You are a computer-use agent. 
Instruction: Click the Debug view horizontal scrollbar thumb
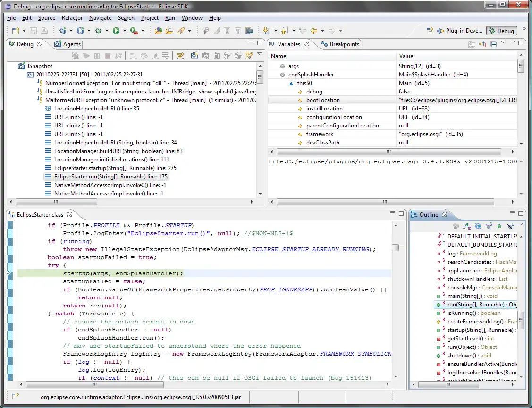pyautogui.click(x=56, y=202)
